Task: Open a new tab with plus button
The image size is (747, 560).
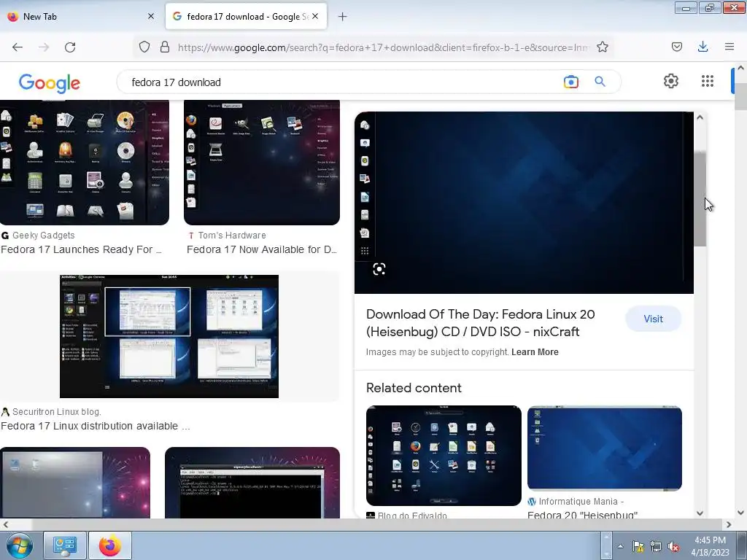Action: click(x=343, y=17)
